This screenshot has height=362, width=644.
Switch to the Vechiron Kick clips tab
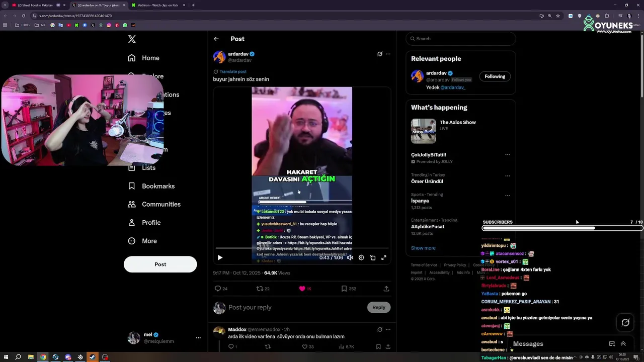[158, 5]
